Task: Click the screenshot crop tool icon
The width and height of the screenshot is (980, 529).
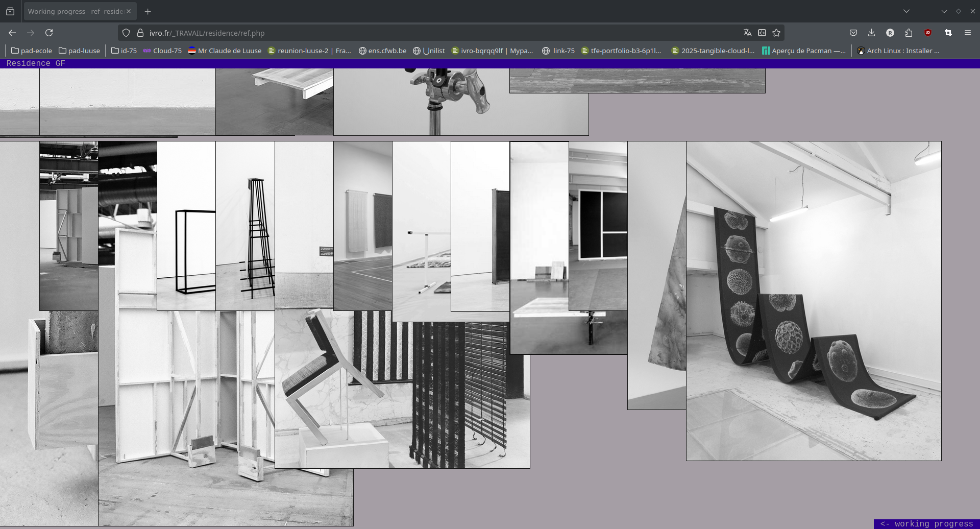Action: tap(948, 33)
